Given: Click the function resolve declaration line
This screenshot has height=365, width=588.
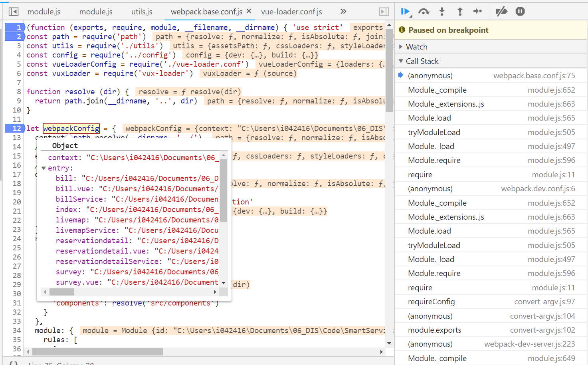Looking at the screenshot, I should (x=78, y=92).
